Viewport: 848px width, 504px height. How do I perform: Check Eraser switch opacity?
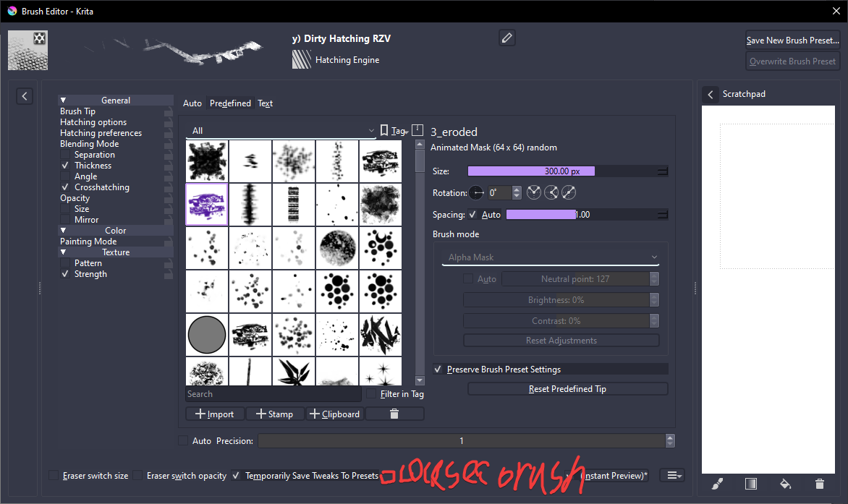point(138,475)
